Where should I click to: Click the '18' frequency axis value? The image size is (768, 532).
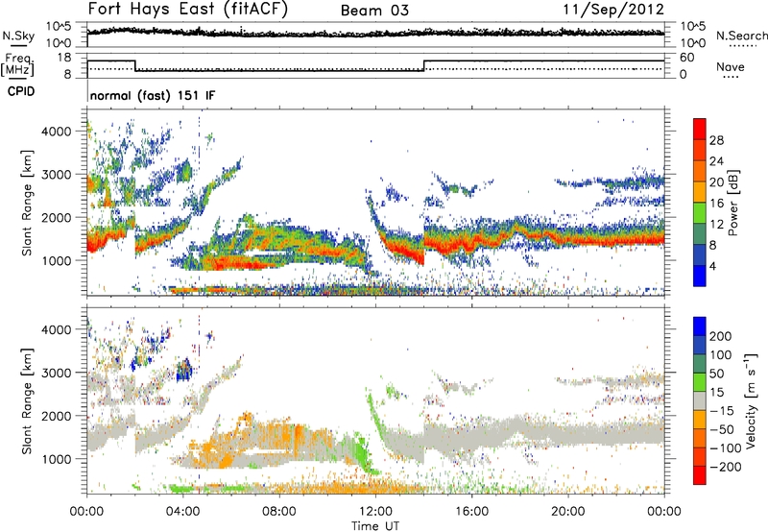pos(64,58)
